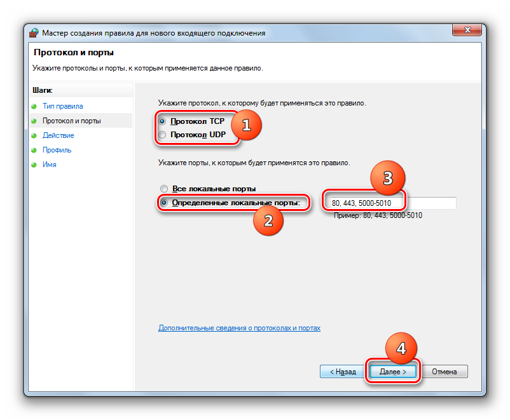Proceed with the Далее button
This screenshot has height=420, width=510.
[x=394, y=371]
